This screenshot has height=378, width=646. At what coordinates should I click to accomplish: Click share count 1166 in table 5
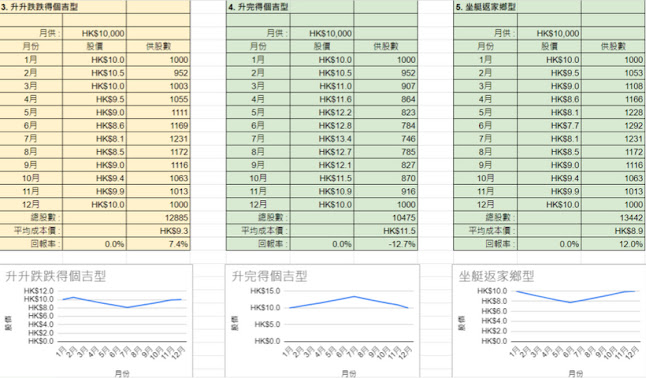(613, 99)
